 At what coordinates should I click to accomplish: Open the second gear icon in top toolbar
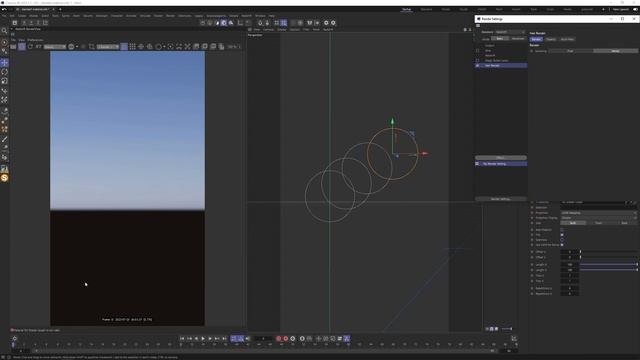(x=333, y=23)
